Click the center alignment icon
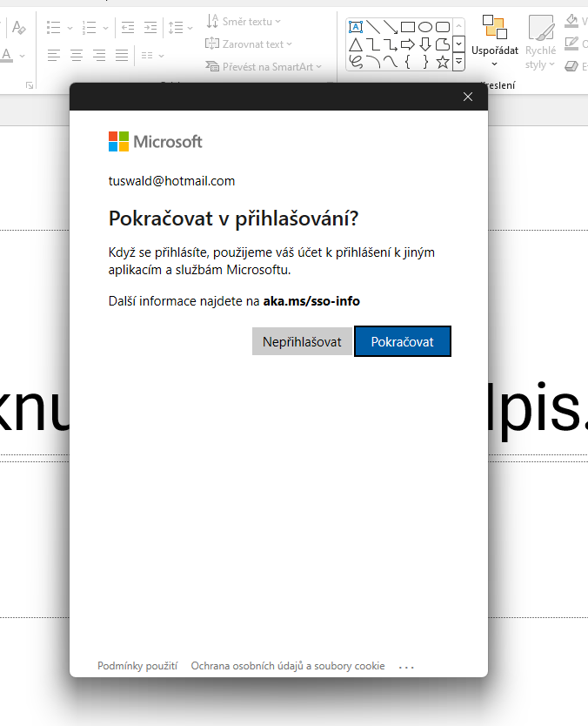588x726 pixels. pos(77,56)
